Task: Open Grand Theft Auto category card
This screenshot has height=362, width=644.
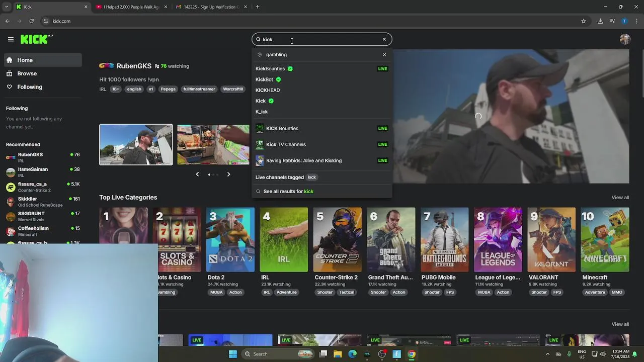Action: [391, 240]
